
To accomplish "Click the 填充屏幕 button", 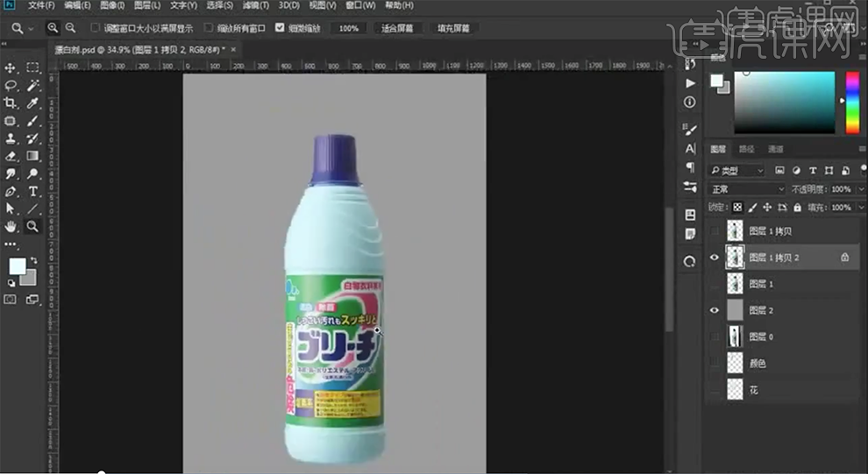I will pos(453,28).
